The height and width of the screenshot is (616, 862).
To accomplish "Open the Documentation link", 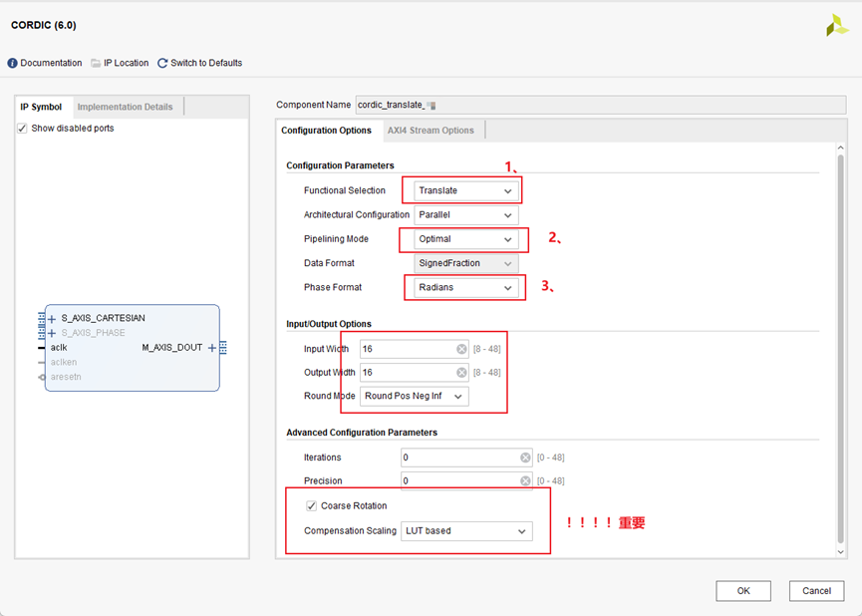I will click(x=51, y=63).
